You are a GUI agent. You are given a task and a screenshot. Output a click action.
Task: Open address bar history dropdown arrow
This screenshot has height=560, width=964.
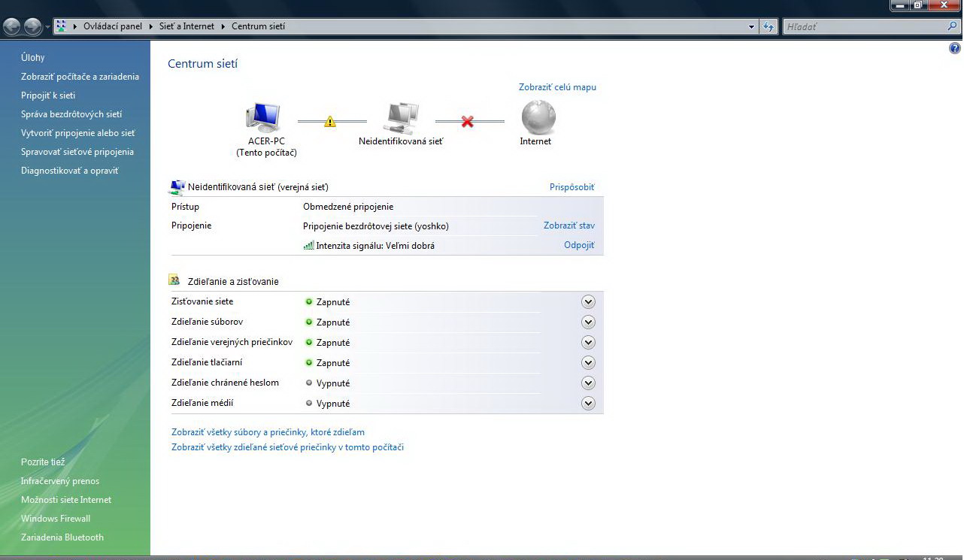coord(752,27)
